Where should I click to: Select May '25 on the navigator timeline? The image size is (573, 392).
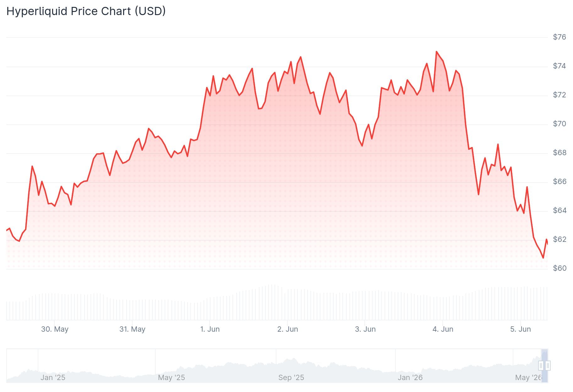tap(172, 378)
